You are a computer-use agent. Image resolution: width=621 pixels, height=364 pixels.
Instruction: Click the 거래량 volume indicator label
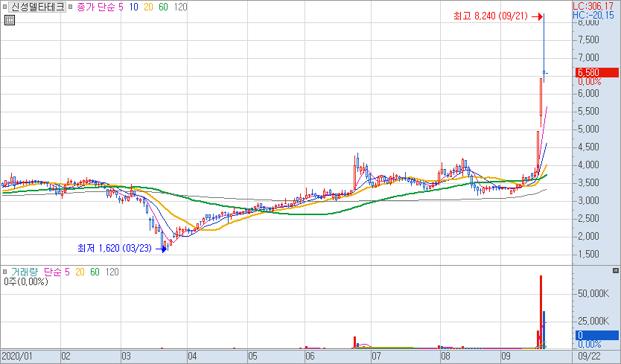click(25, 272)
